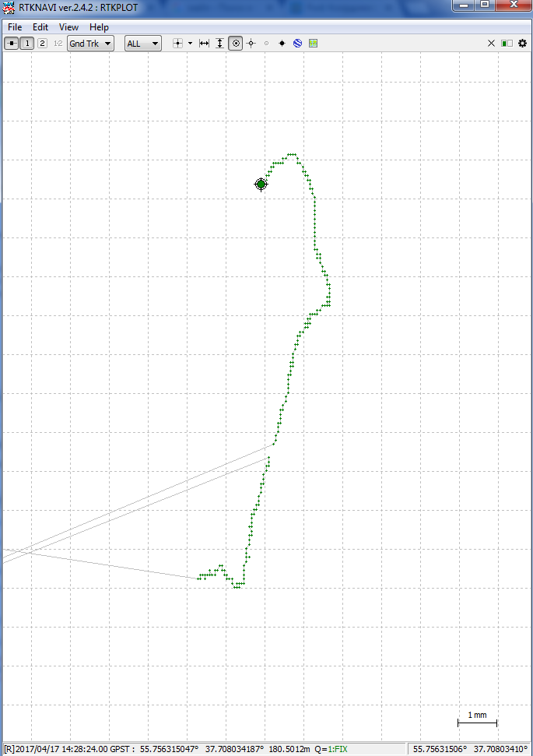Click the X clear icon in the toolbar
The width and height of the screenshot is (533, 756).
(x=491, y=44)
